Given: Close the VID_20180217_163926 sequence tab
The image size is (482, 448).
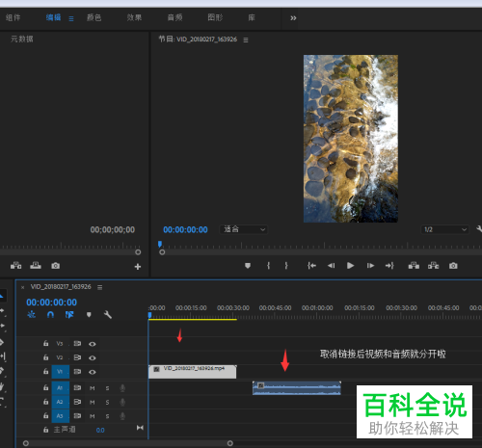Looking at the screenshot, I should point(22,287).
